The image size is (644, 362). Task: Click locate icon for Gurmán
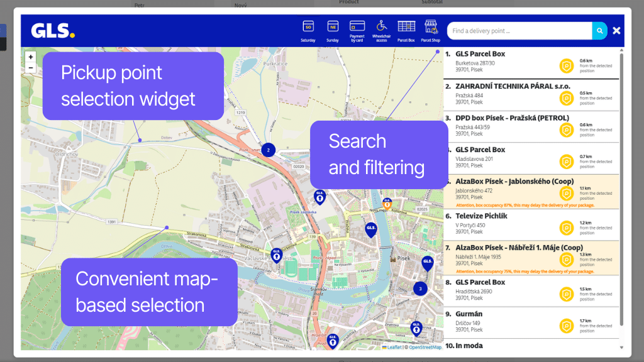(x=567, y=326)
